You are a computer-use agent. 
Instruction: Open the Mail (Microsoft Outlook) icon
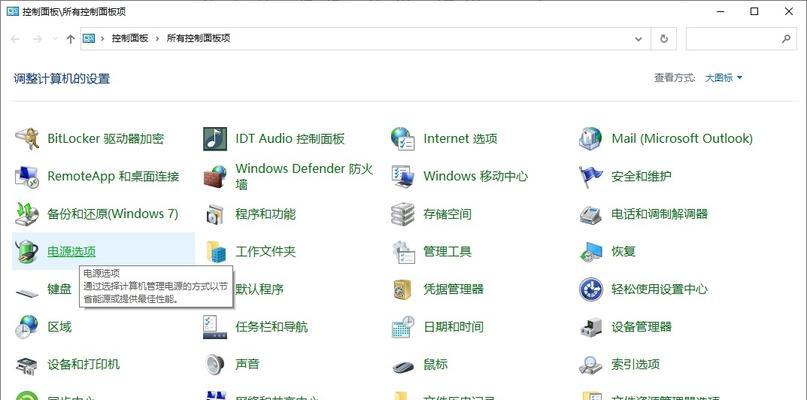pos(590,138)
